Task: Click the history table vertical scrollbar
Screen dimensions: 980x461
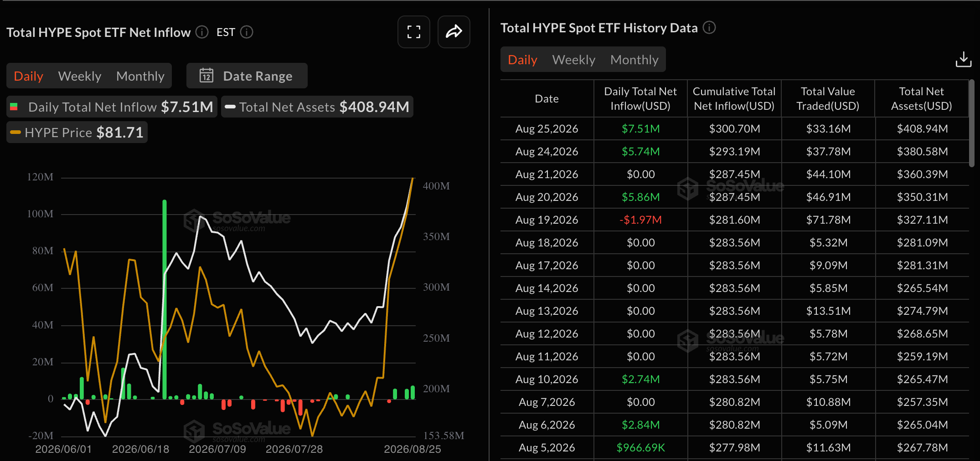Action: point(972,123)
